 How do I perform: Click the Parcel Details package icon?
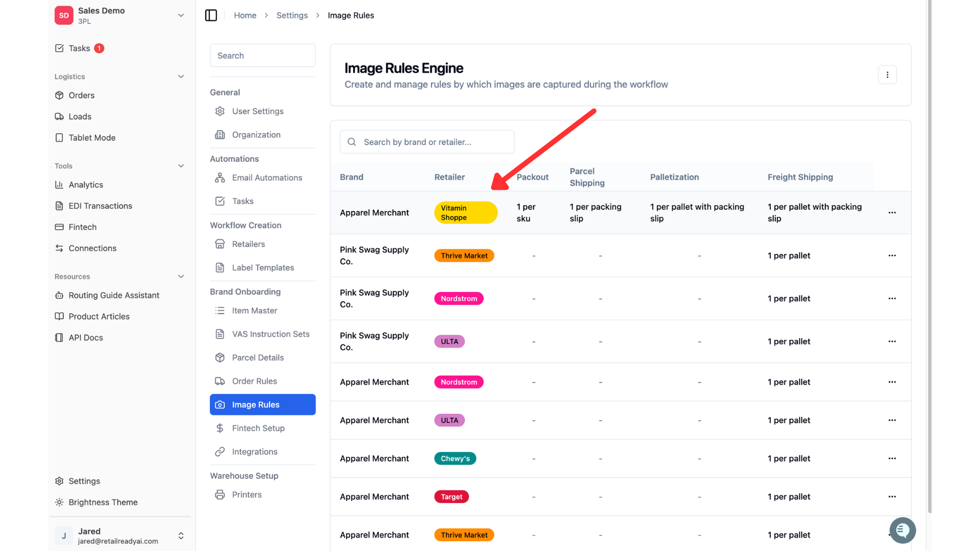click(x=220, y=358)
